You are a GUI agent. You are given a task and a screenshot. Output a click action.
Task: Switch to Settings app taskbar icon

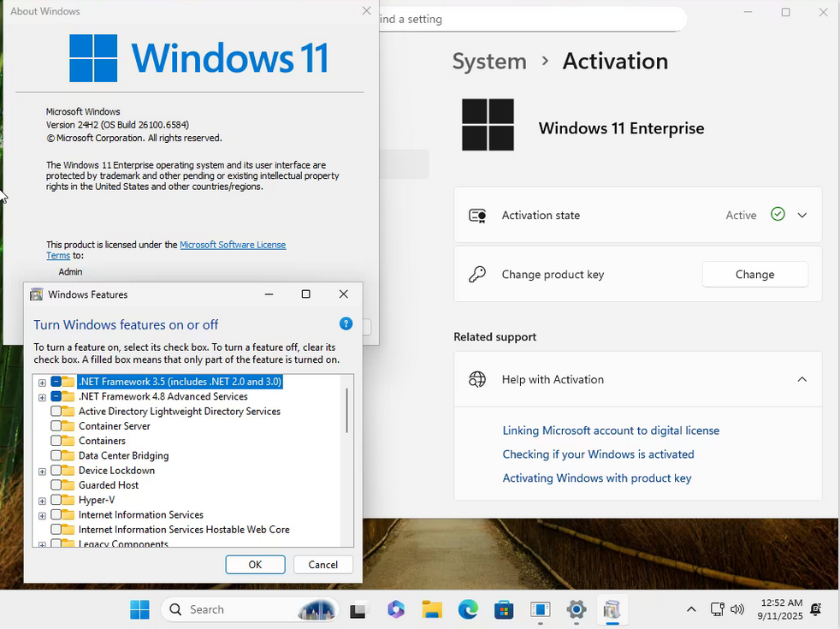coord(577,609)
